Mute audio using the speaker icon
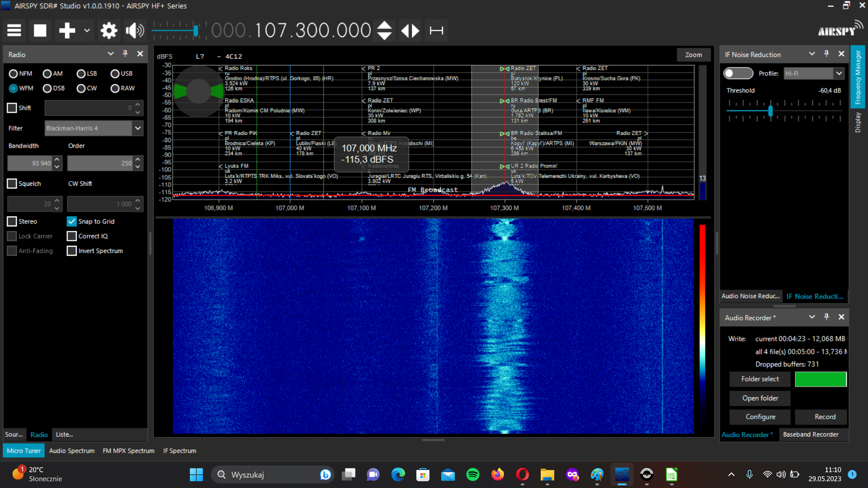Viewport: 868px width, 488px height. tap(134, 31)
